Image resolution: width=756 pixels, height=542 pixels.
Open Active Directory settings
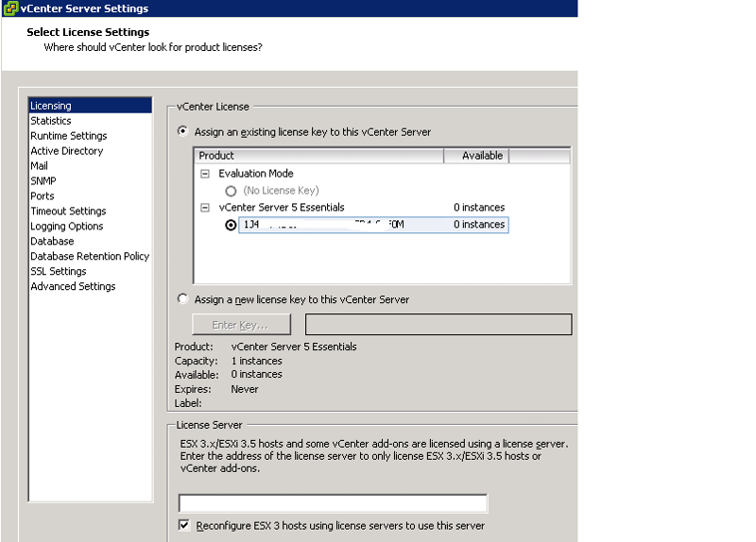(x=66, y=151)
